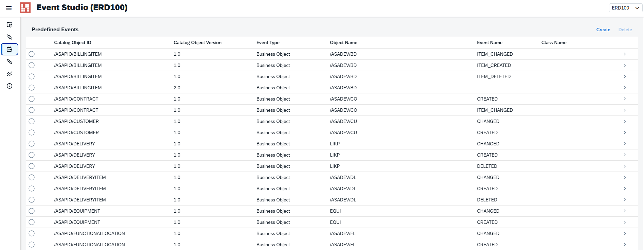Select radio for CUSTOMER CHANGED row
This screenshot has width=644, height=250.
32,121
